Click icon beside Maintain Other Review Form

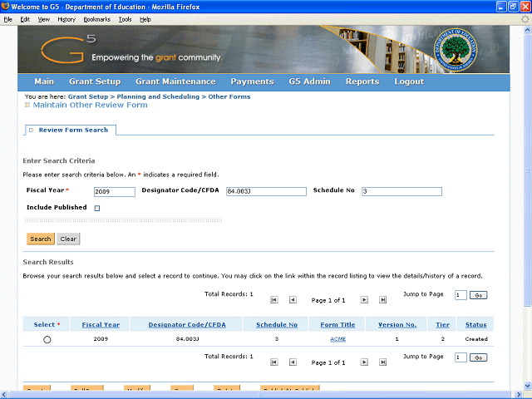tap(27, 106)
